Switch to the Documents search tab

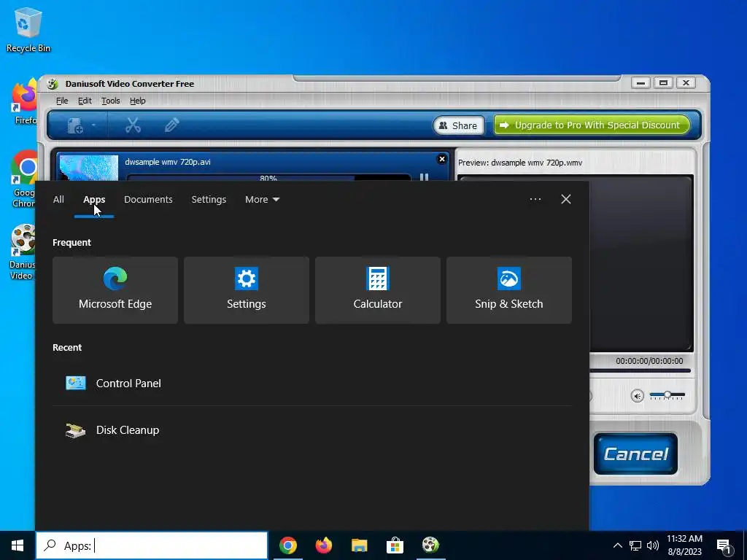pos(148,200)
